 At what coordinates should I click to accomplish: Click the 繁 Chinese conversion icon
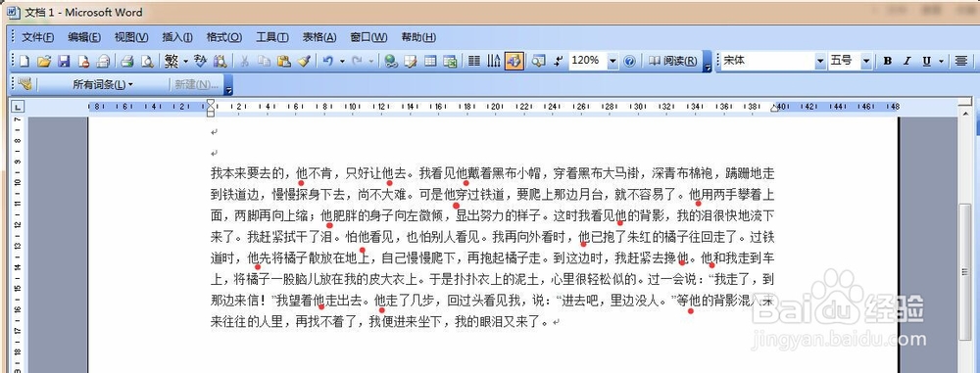point(171,62)
